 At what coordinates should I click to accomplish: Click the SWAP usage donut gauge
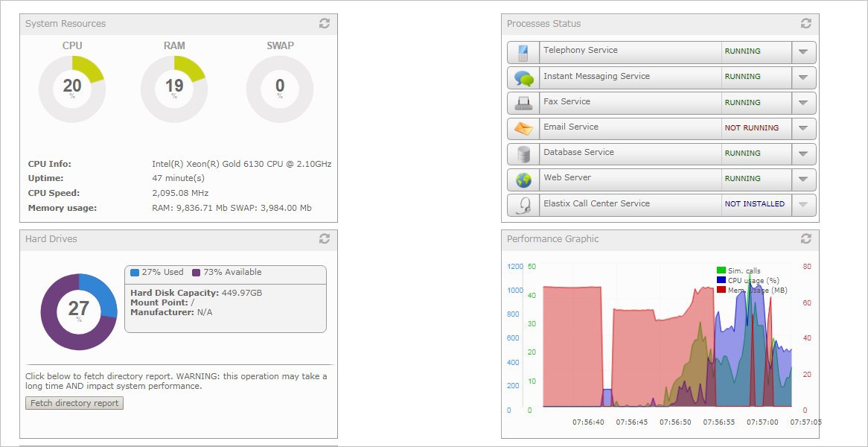(x=280, y=89)
